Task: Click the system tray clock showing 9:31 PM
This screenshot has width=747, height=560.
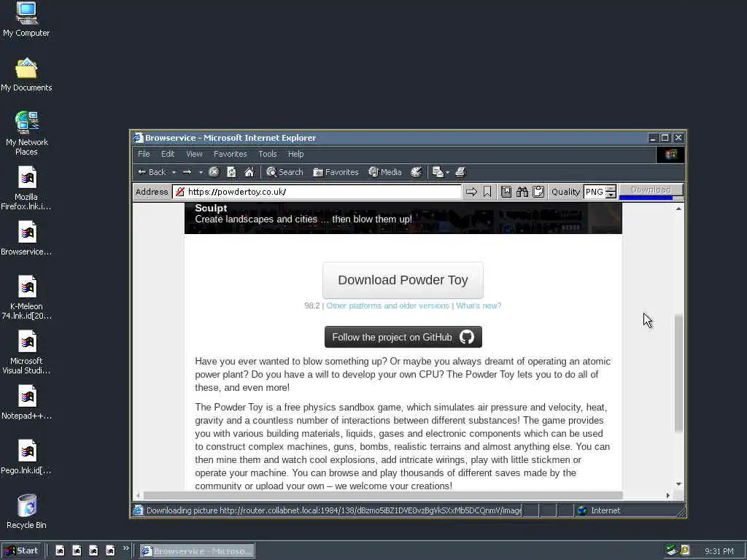Action: [719, 551]
